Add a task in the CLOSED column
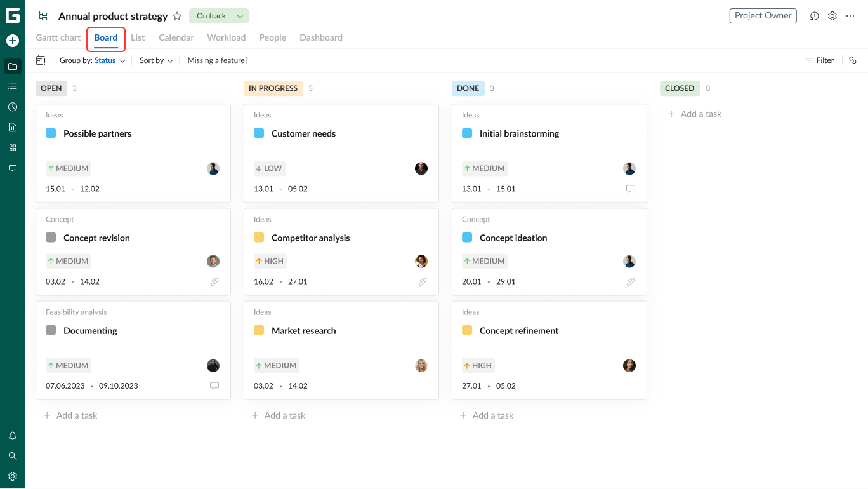868x489 pixels. pyautogui.click(x=694, y=114)
